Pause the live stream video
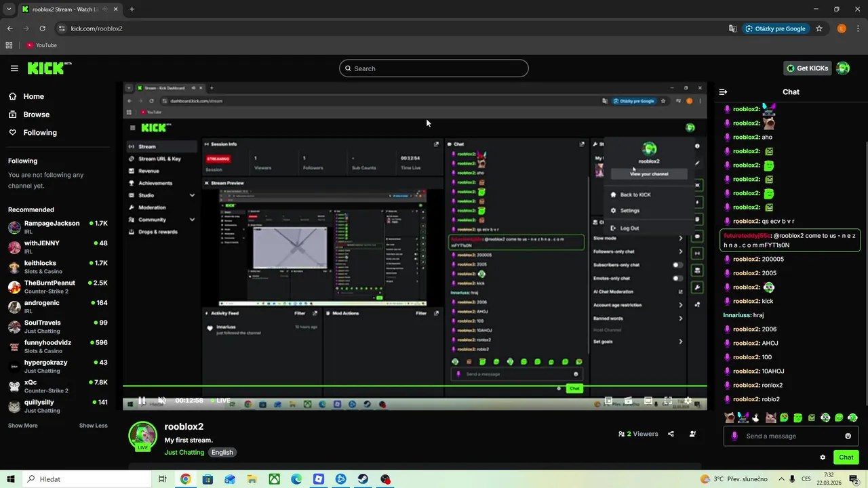This screenshot has height=488, width=868. tap(142, 401)
